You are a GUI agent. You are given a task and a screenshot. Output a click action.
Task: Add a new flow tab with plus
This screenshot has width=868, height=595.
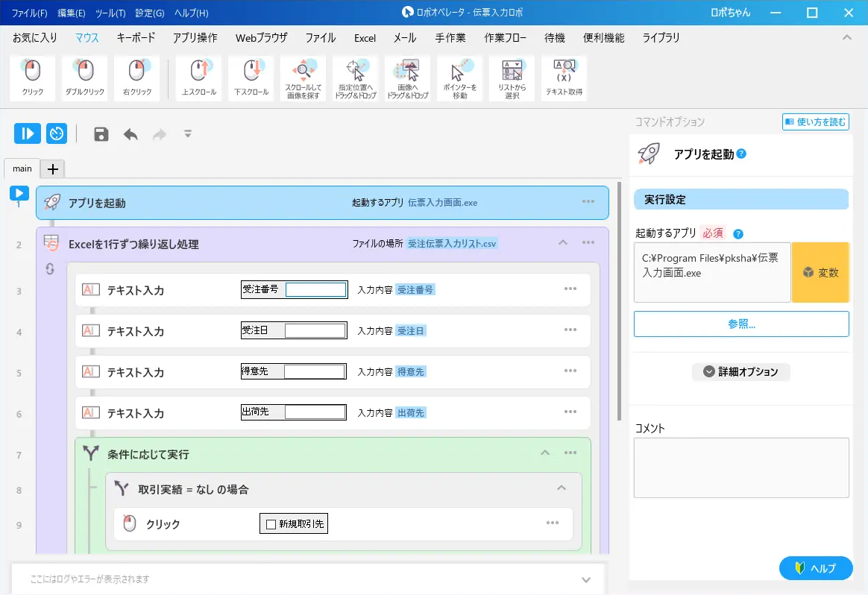point(53,169)
